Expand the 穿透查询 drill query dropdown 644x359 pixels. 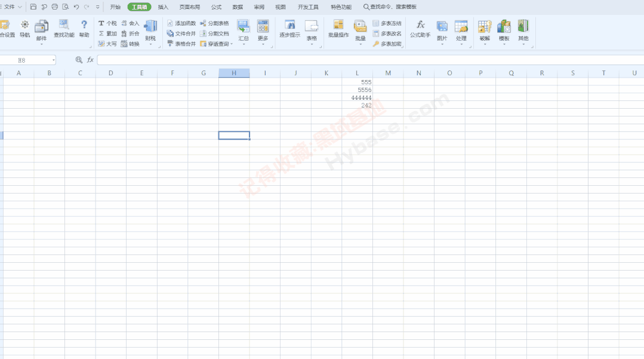pos(232,44)
